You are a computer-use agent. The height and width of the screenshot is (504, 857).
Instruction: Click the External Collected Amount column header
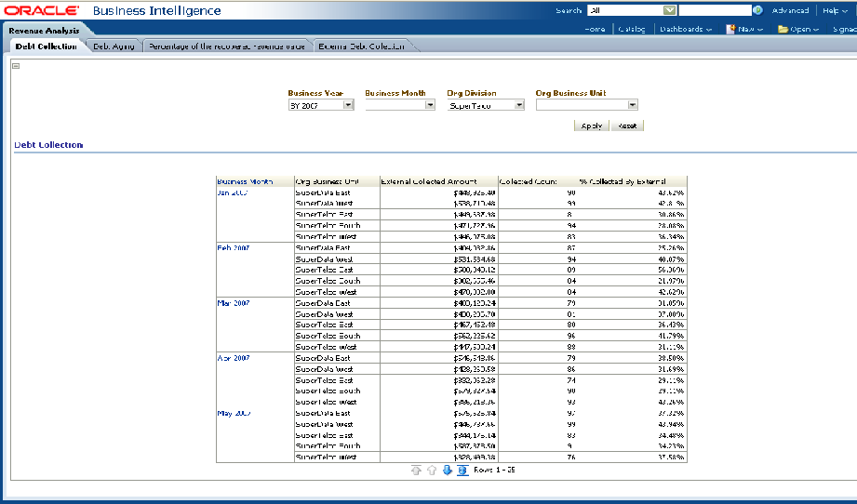pos(429,181)
